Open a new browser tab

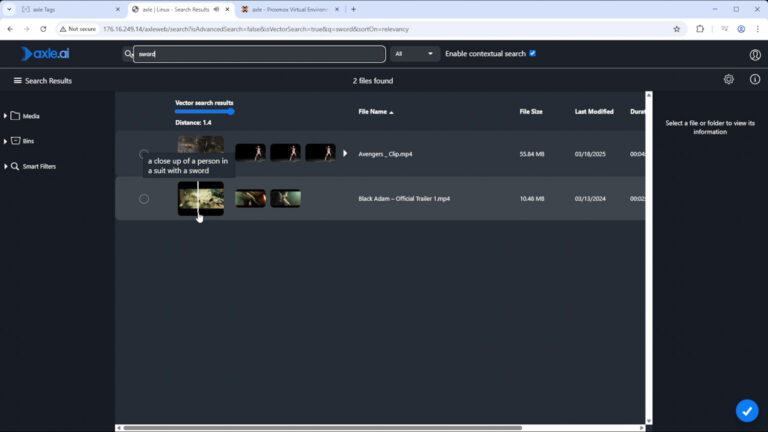[353, 9]
